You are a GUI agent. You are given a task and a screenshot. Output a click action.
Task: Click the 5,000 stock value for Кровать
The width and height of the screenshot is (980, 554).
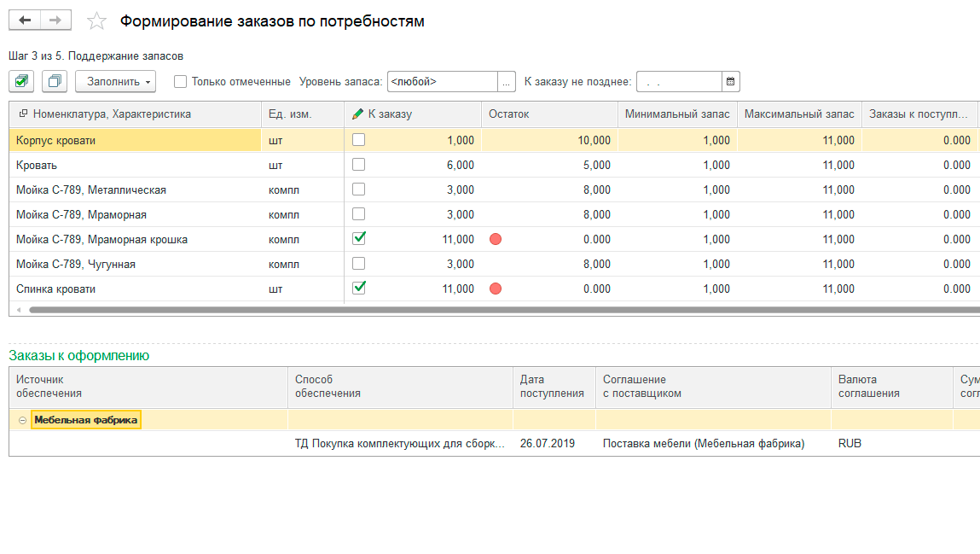pyautogui.click(x=597, y=165)
